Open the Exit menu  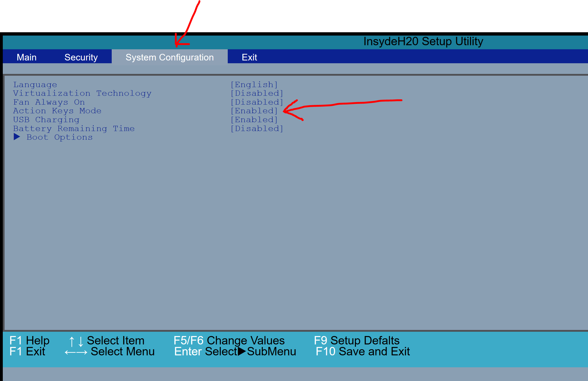250,57
